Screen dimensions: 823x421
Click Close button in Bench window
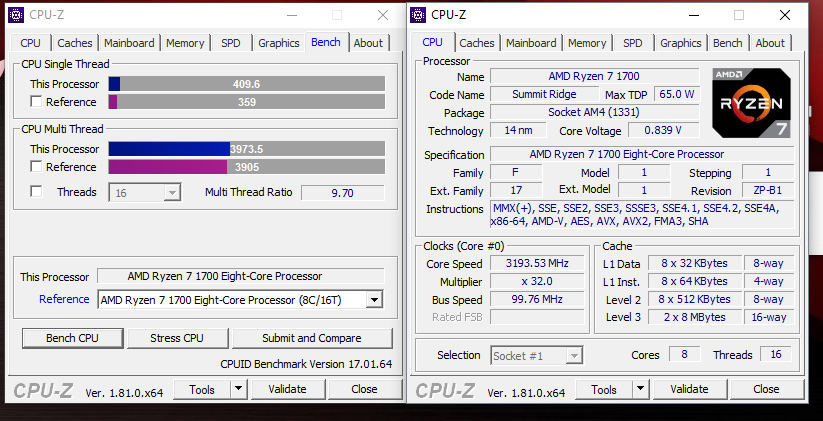(x=364, y=390)
